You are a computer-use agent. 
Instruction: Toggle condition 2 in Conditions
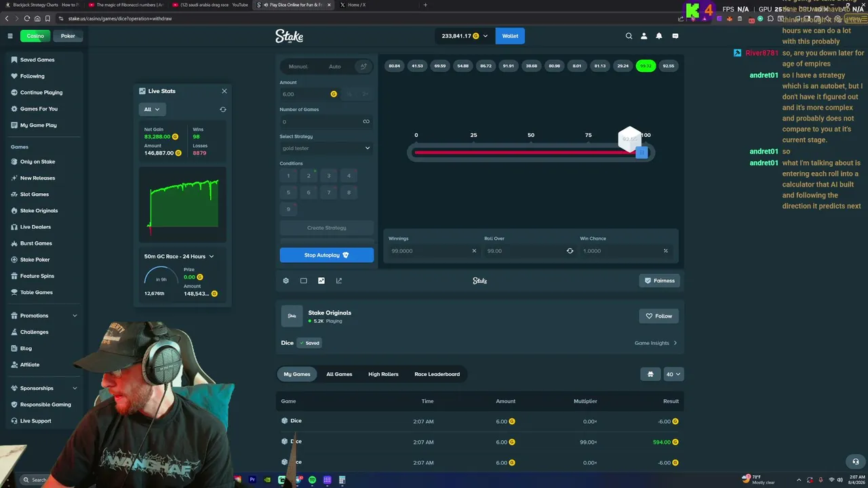point(309,176)
